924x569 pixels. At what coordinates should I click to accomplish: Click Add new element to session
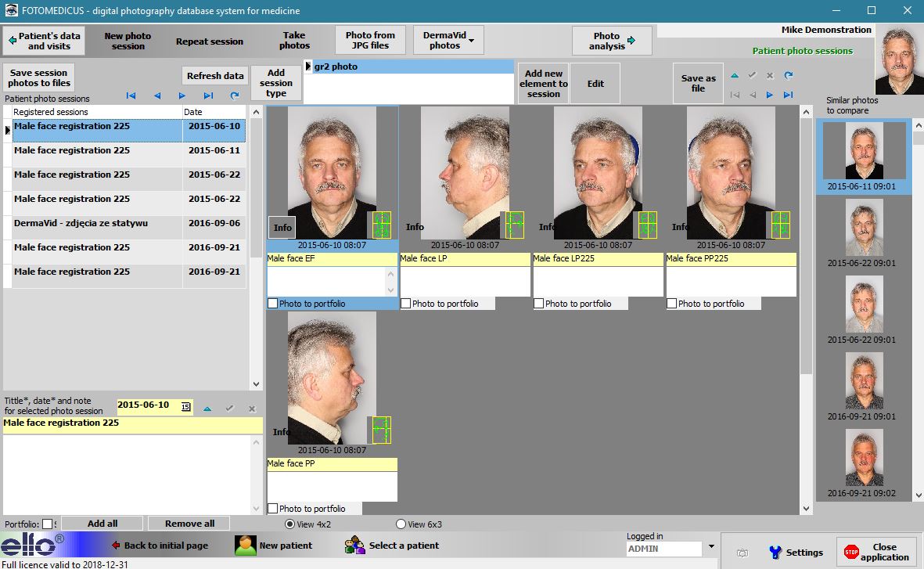pos(543,84)
